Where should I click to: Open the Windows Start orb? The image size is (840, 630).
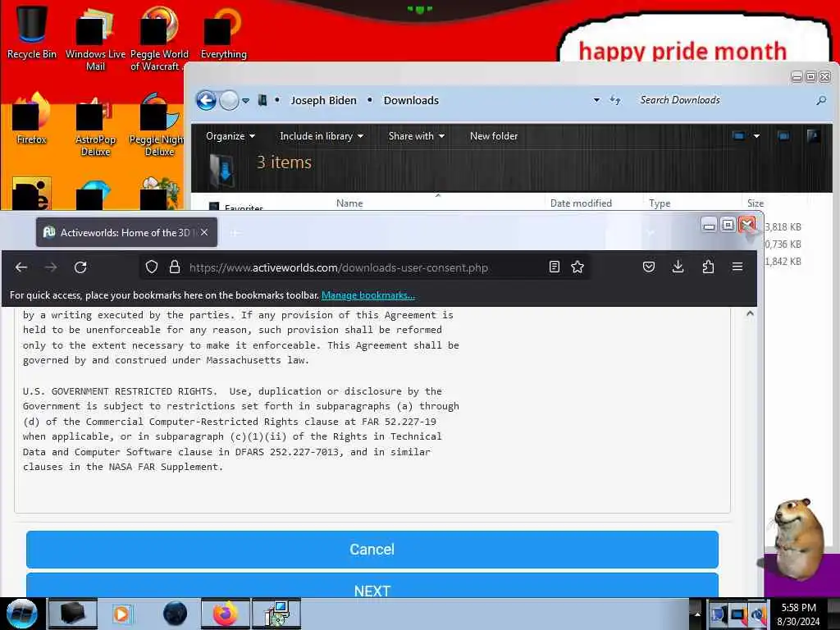pos(21,614)
